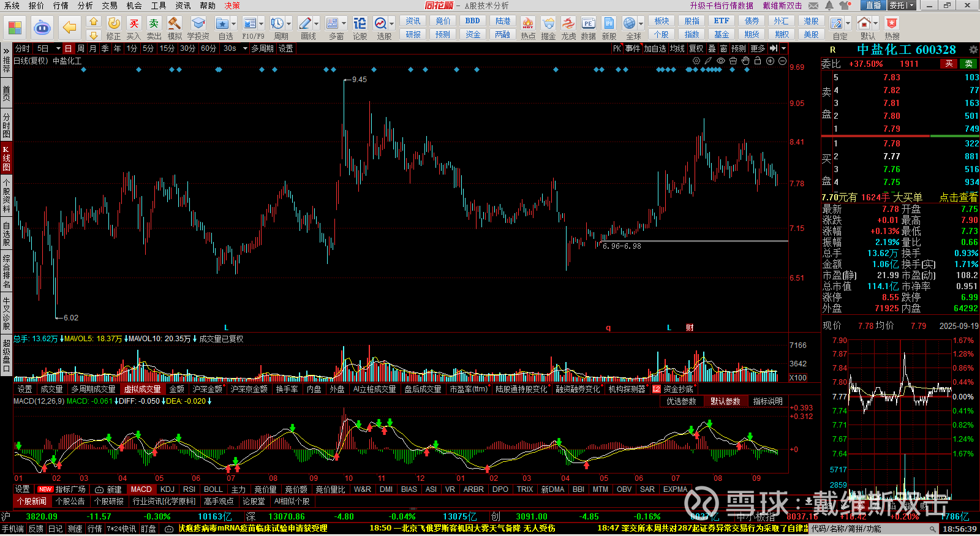
Task: Open the 周期 dropdown arrow
Action: [289, 24]
